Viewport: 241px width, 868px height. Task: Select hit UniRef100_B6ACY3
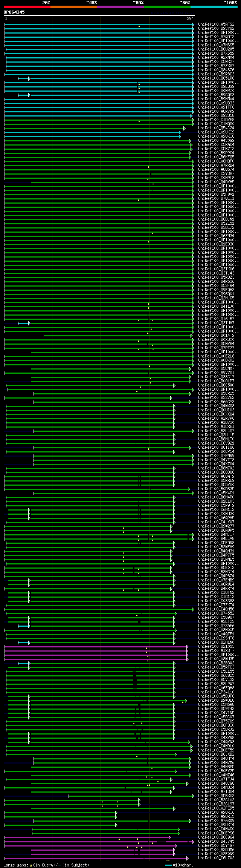click(216, 402)
